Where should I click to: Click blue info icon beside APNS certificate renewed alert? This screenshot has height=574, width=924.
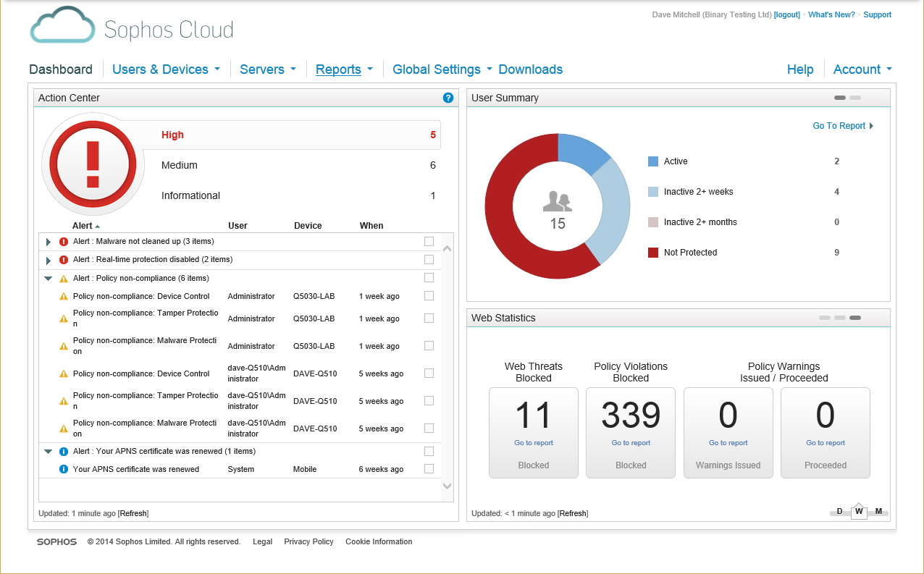[x=64, y=451]
